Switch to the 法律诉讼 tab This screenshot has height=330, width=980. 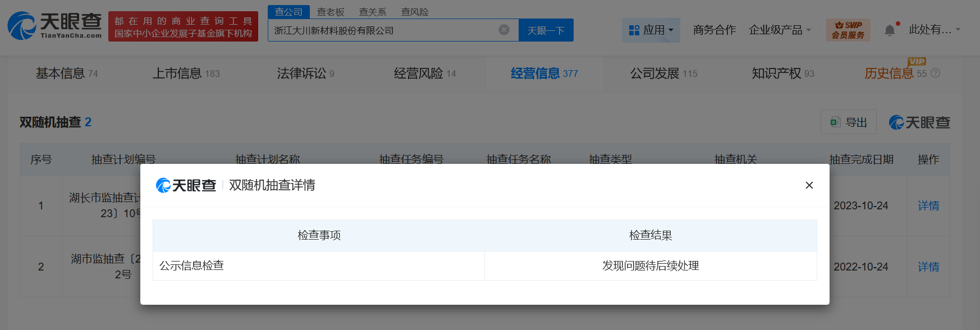point(305,73)
